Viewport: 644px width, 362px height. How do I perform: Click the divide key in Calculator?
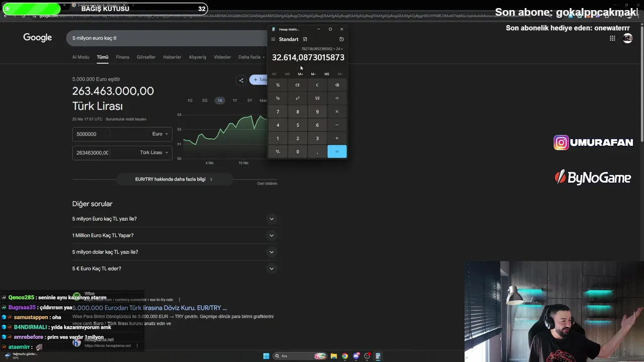(337, 99)
